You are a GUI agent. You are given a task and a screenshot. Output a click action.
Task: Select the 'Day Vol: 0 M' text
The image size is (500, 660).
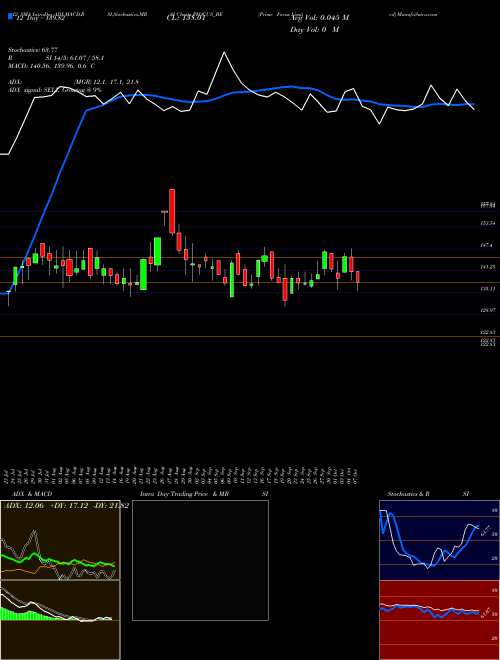tap(314, 30)
